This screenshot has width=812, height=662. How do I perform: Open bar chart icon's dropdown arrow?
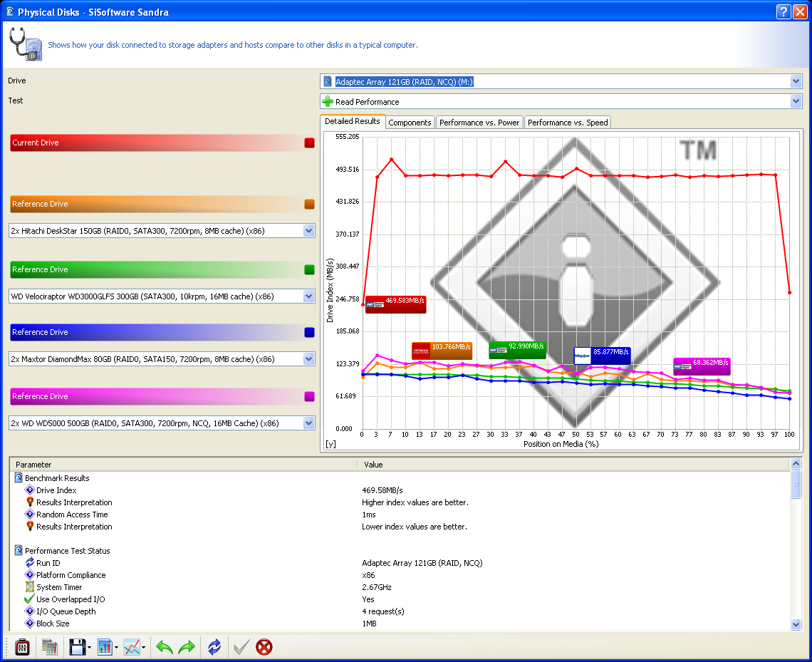tap(116, 648)
